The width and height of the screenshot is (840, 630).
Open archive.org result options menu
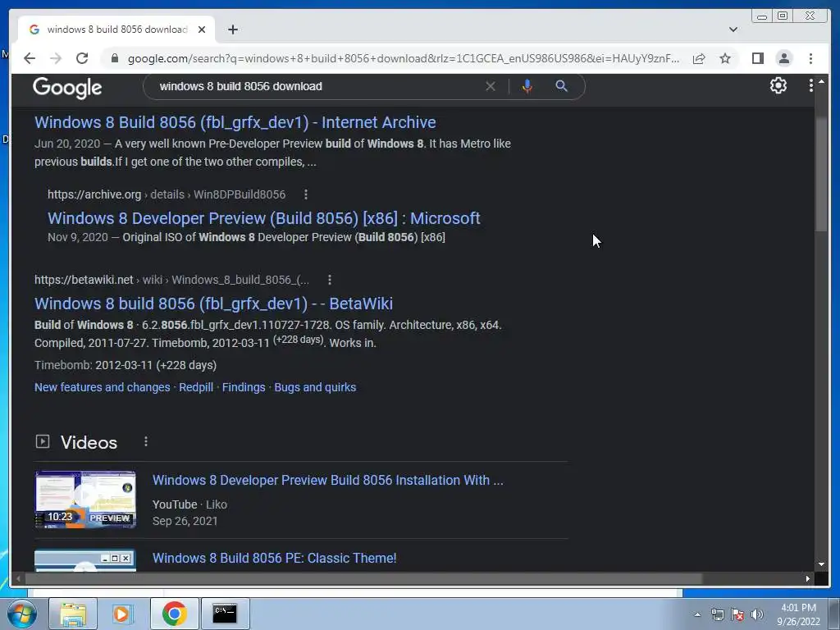pyautogui.click(x=306, y=194)
